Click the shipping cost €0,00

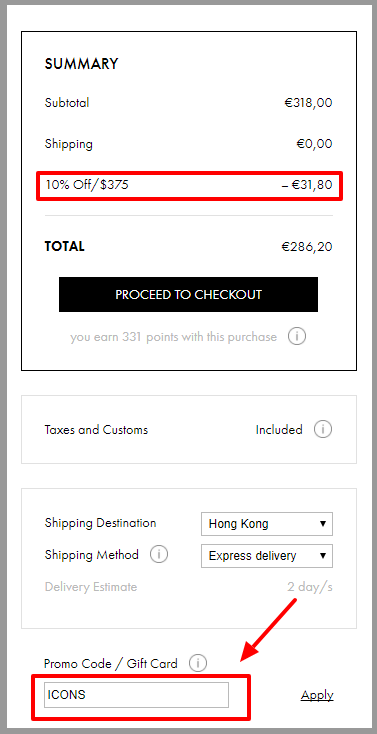pyautogui.click(x=314, y=144)
